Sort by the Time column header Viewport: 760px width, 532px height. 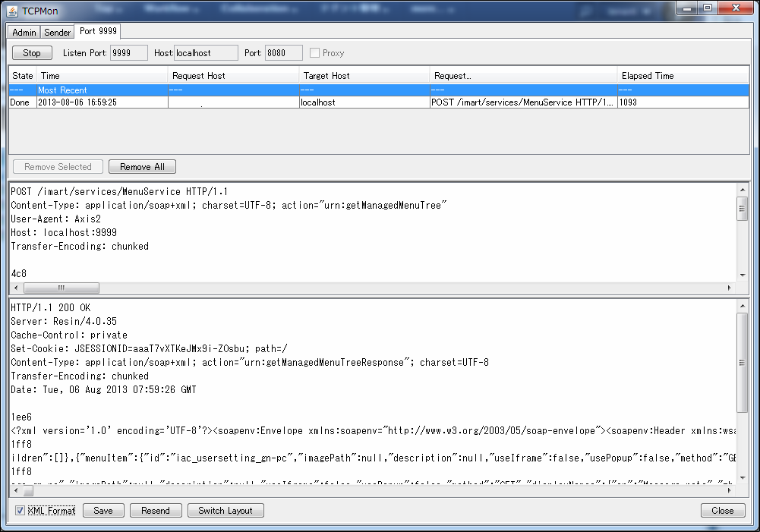pos(102,76)
